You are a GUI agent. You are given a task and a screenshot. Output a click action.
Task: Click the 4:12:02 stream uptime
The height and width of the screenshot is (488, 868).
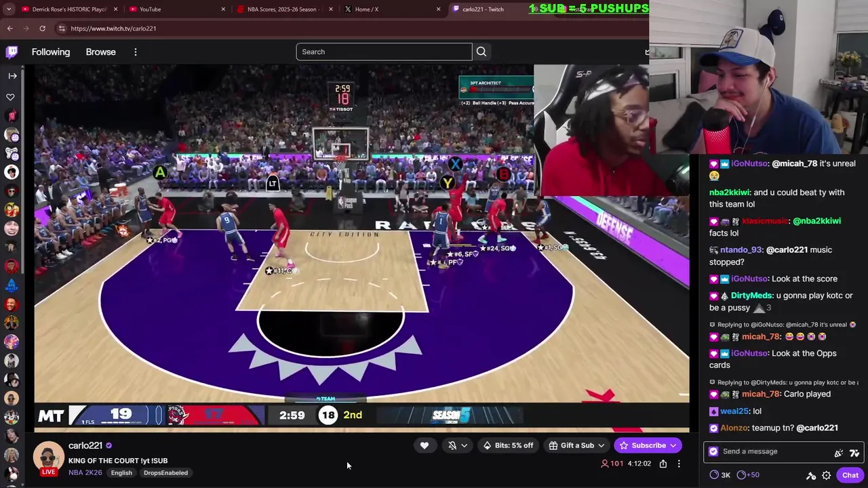[639, 464]
